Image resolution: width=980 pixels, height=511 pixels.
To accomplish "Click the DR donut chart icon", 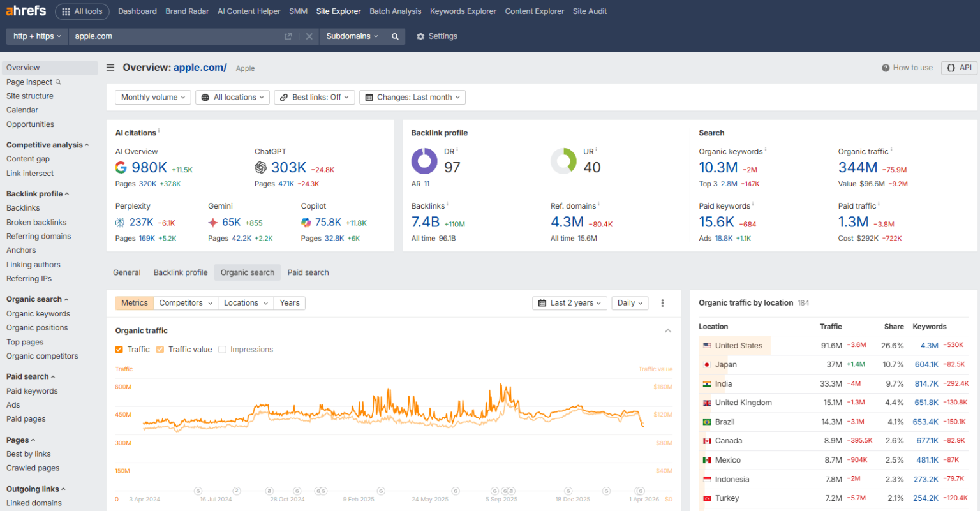I will 424,161.
